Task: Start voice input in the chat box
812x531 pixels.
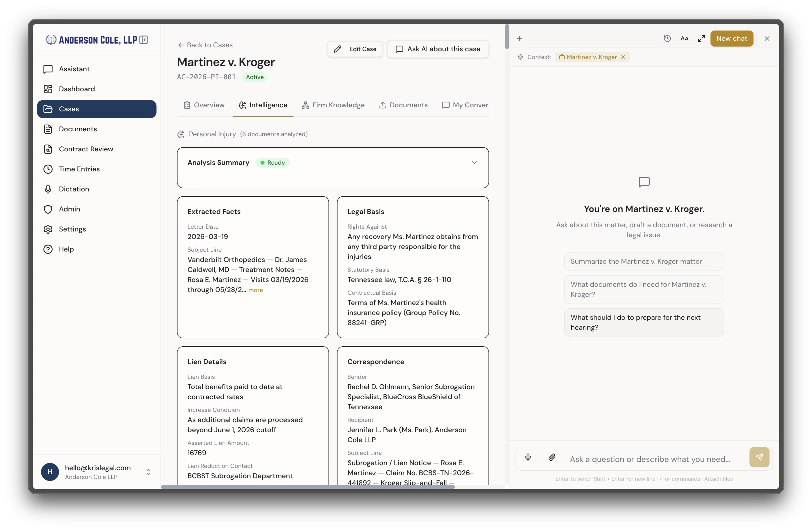Action: [528, 457]
